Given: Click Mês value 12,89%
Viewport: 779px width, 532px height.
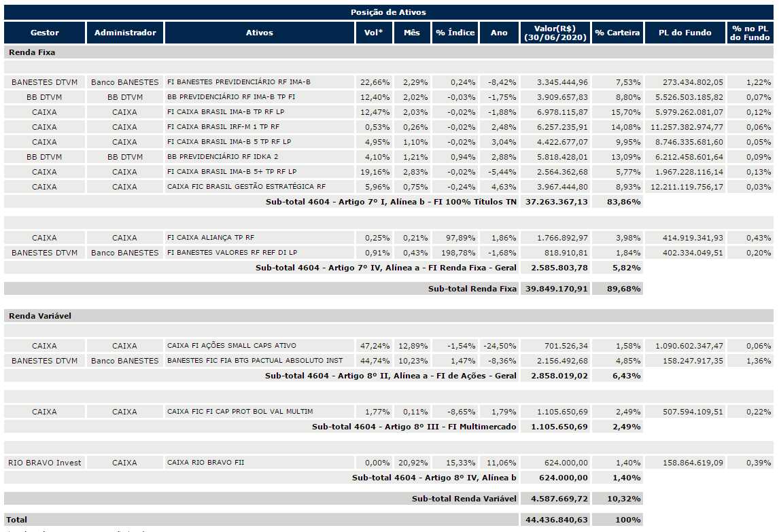Looking at the screenshot, I should (x=413, y=346).
